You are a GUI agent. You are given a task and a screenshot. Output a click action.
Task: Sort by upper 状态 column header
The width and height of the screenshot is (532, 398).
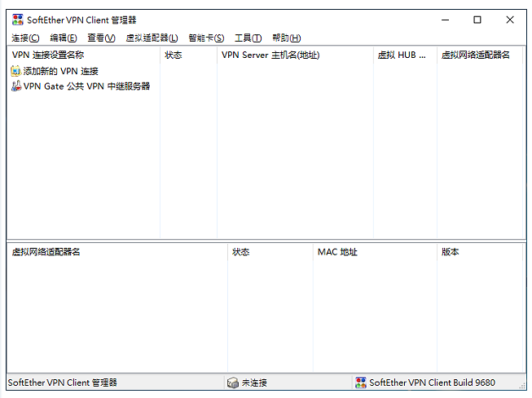click(x=188, y=55)
